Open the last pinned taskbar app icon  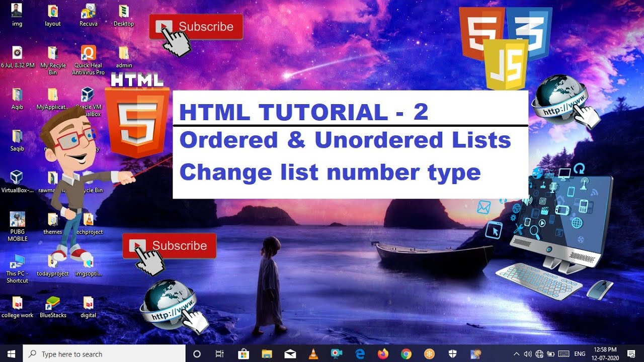(475, 354)
